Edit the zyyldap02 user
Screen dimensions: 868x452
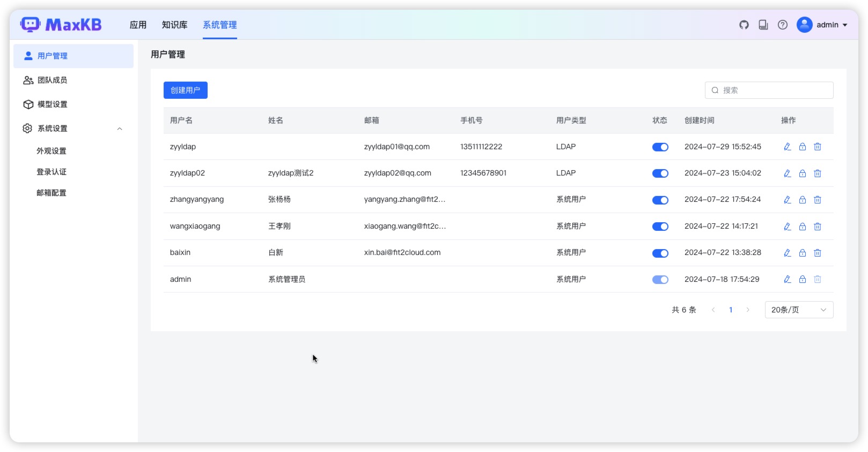pos(788,173)
